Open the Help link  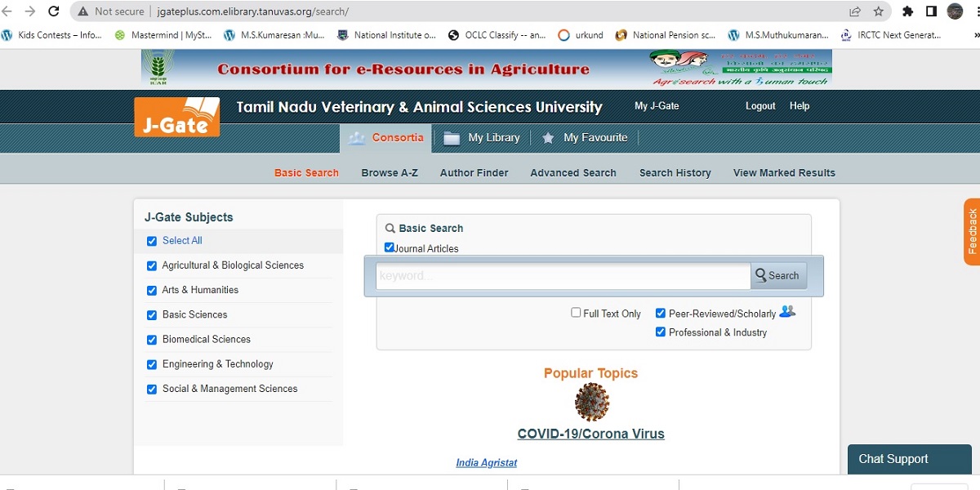tap(800, 106)
